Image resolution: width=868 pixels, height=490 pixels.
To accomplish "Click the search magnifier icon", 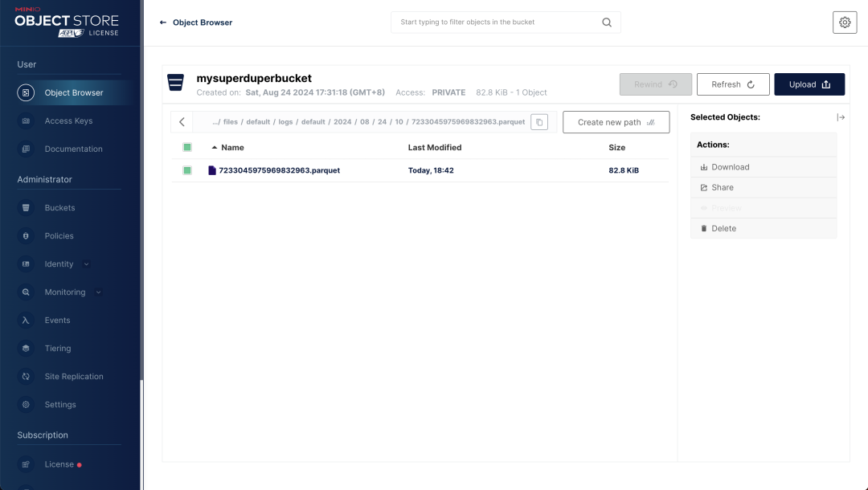I will (607, 22).
